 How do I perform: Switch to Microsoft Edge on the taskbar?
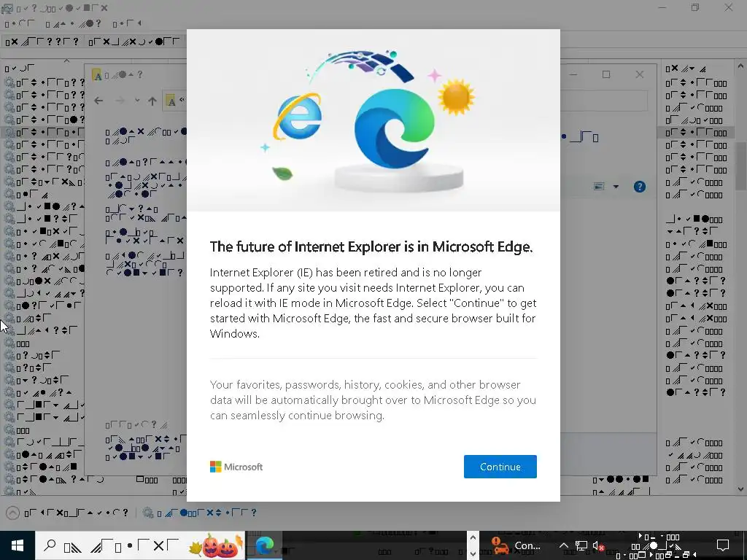264,545
